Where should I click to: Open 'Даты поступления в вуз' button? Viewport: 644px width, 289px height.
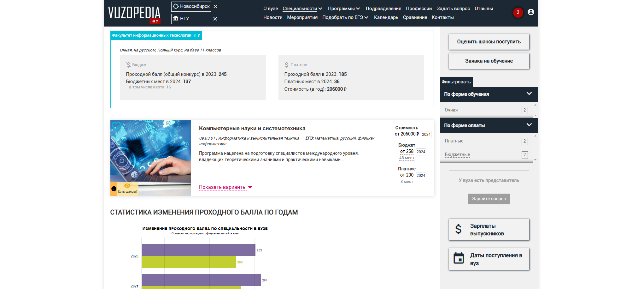coord(489,259)
